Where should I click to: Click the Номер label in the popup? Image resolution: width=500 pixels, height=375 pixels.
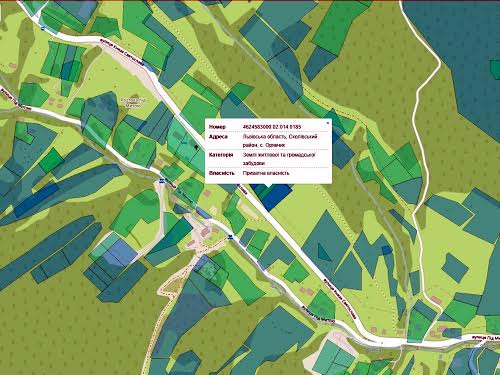(217, 127)
